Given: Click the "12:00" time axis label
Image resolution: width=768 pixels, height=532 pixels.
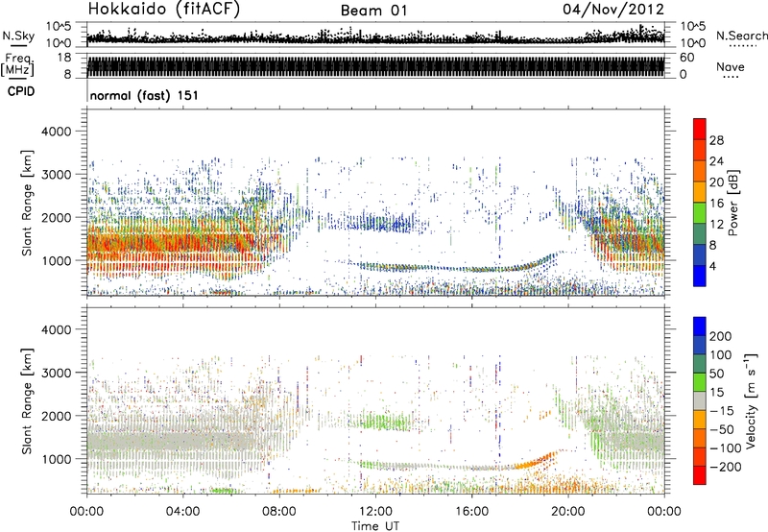Looking at the screenshot, I should (375, 512).
